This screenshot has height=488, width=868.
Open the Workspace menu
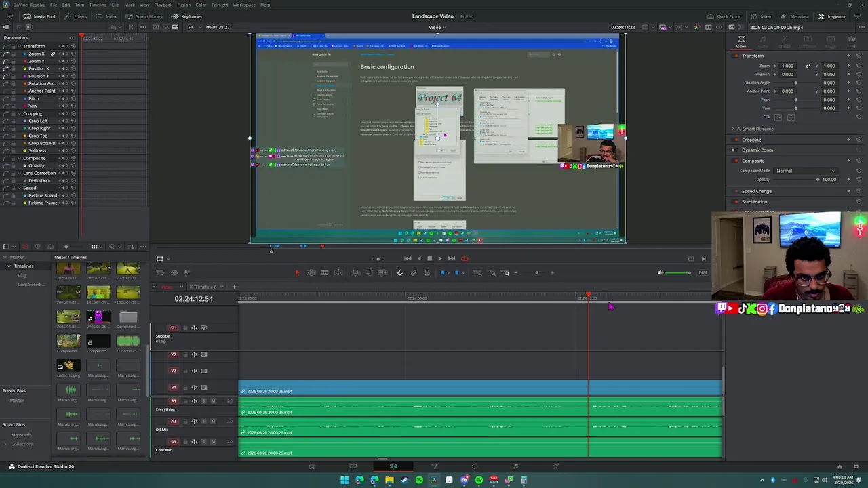click(x=244, y=5)
